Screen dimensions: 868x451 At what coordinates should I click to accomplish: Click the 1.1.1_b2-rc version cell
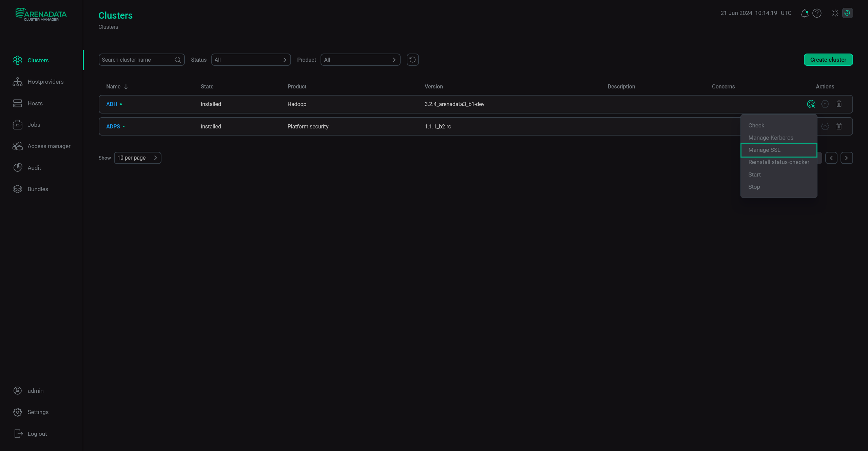pos(438,126)
